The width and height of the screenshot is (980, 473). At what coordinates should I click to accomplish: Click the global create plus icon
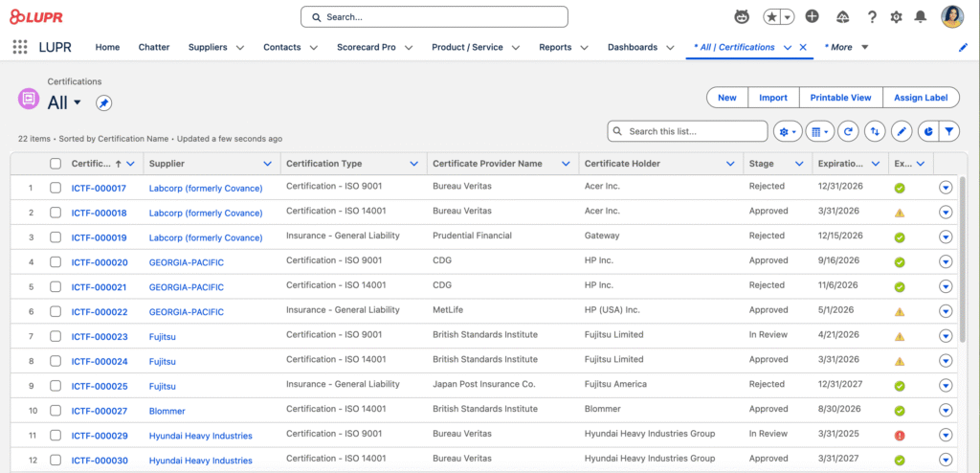click(x=812, y=17)
